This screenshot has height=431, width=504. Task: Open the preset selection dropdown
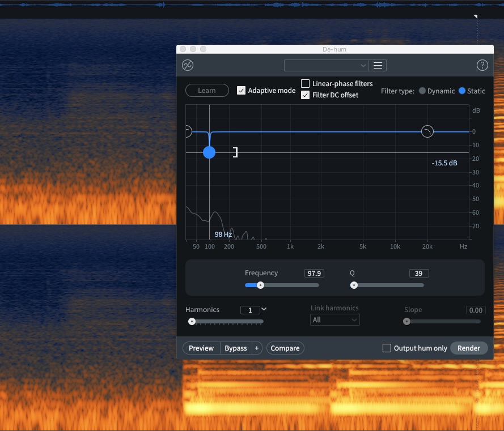point(326,66)
